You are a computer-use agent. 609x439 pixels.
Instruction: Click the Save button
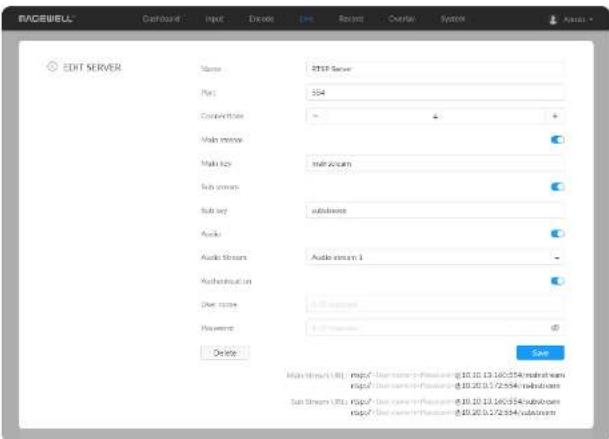coord(540,353)
